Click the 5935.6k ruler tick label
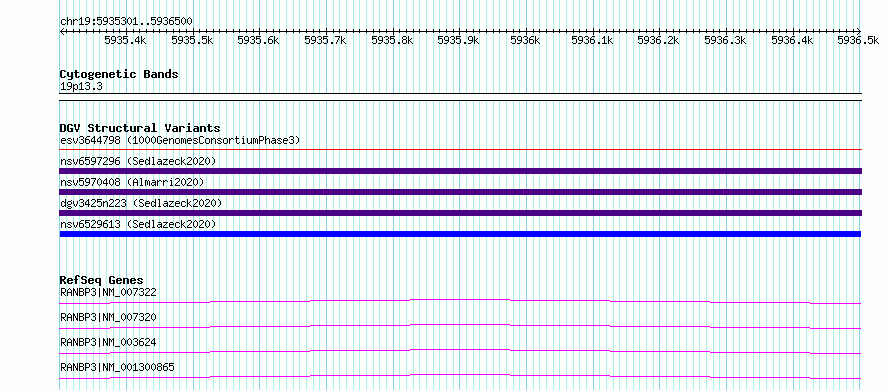The image size is (890, 390). click(258, 40)
